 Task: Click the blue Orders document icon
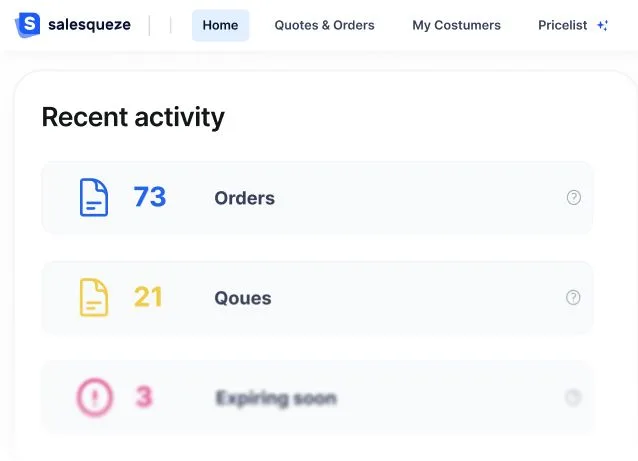click(93, 197)
